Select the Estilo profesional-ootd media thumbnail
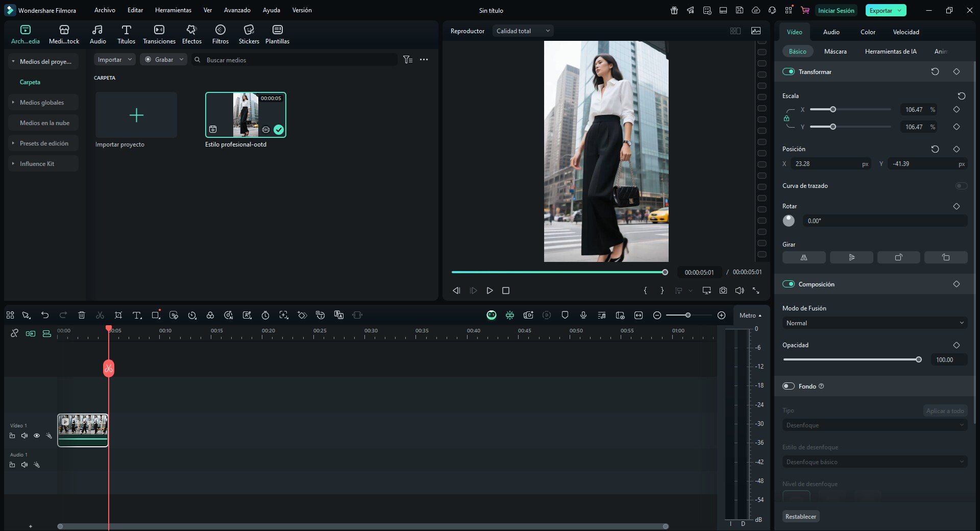The width and height of the screenshot is (980, 531). (x=246, y=115)
